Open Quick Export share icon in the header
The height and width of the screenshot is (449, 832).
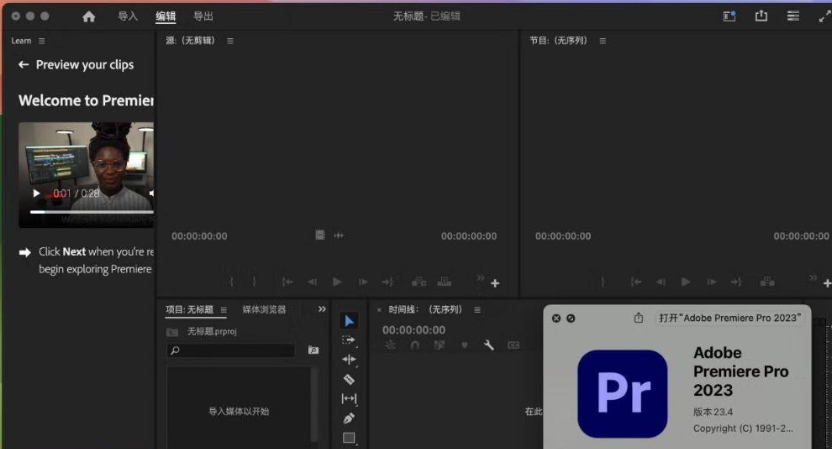click(x=761, y=16)
